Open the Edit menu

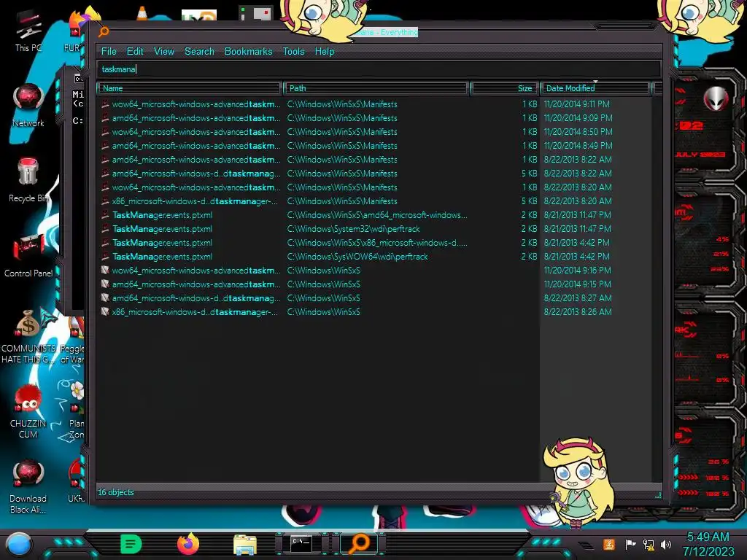135,52
